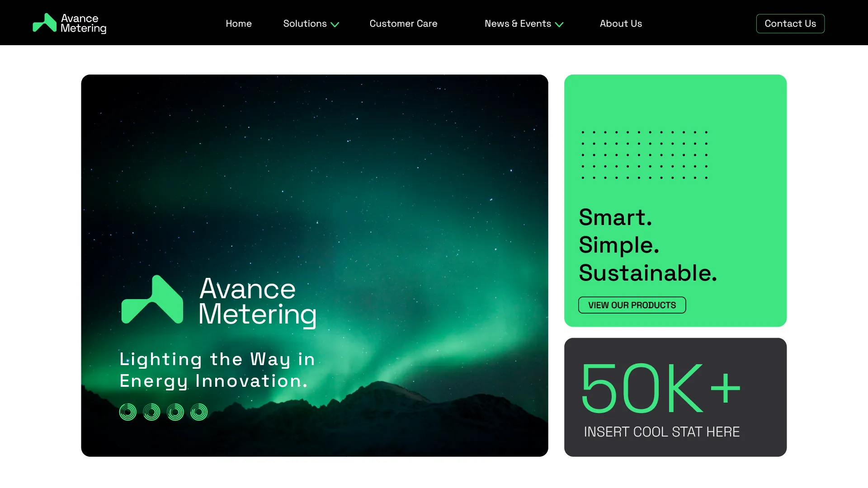868x488 pixels.
Task: Select the second carousel indicator circle
Action: (151, 412)
